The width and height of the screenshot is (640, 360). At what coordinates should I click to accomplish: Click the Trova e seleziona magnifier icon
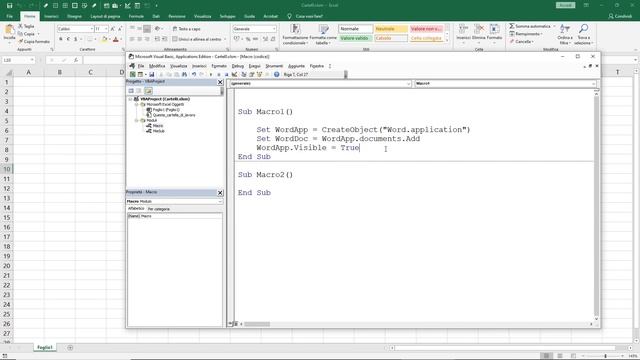pyautogui.click(x=584, y=29)
